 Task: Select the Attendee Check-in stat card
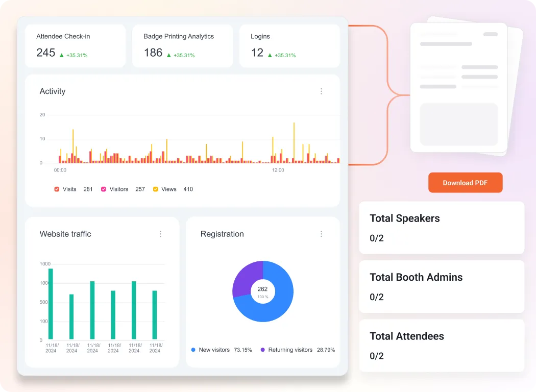[x=75, y=45]
